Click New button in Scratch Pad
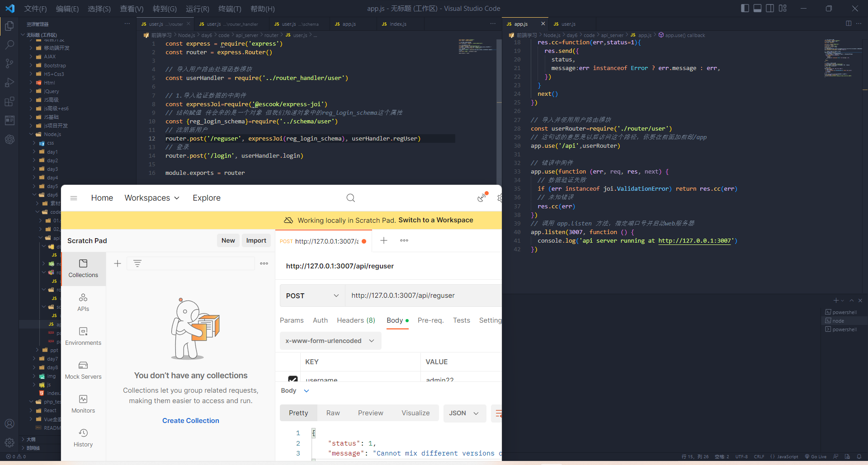Image resolution: width=868 pixels, height=465 pixels. (x=228, y=240)
